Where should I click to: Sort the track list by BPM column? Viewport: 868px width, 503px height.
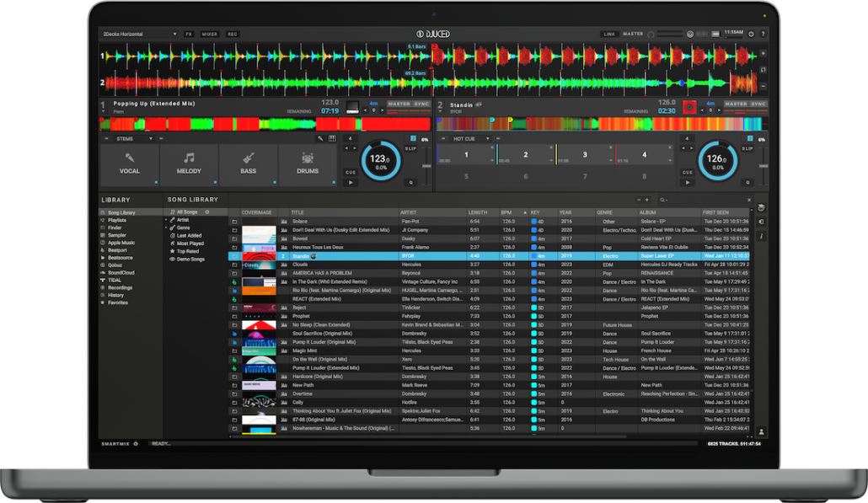click(x=508, y=212)
